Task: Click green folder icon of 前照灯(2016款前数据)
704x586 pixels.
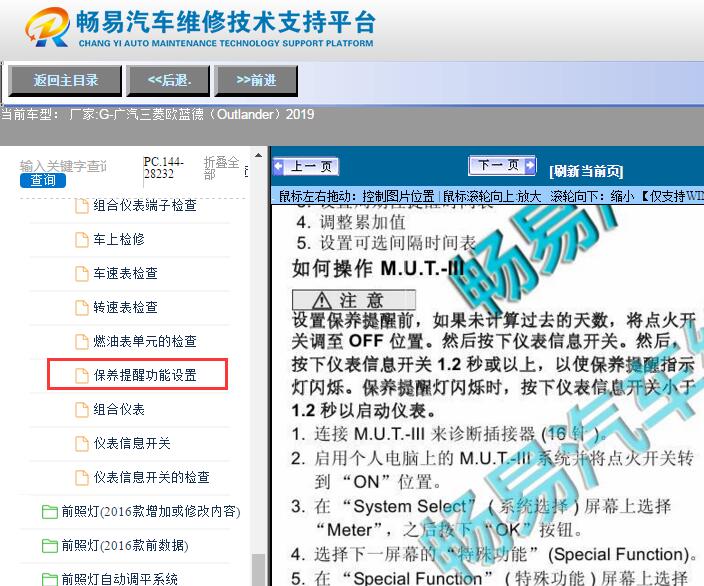Action: point(50,546)
